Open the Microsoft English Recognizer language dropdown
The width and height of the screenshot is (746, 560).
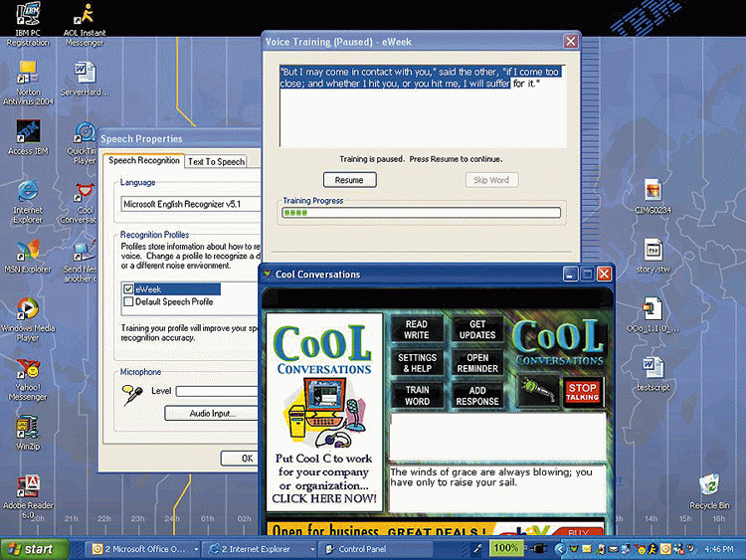coord(190,204)
